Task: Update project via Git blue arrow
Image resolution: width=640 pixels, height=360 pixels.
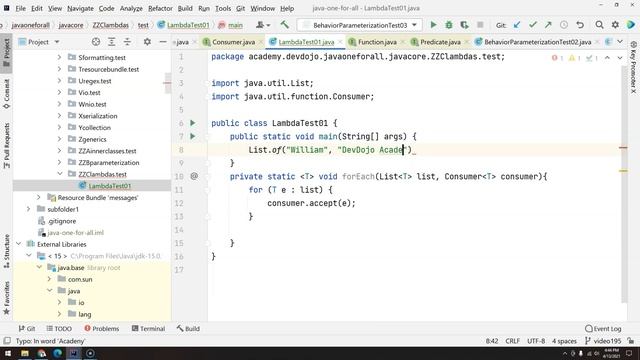Action: [517, 25]
